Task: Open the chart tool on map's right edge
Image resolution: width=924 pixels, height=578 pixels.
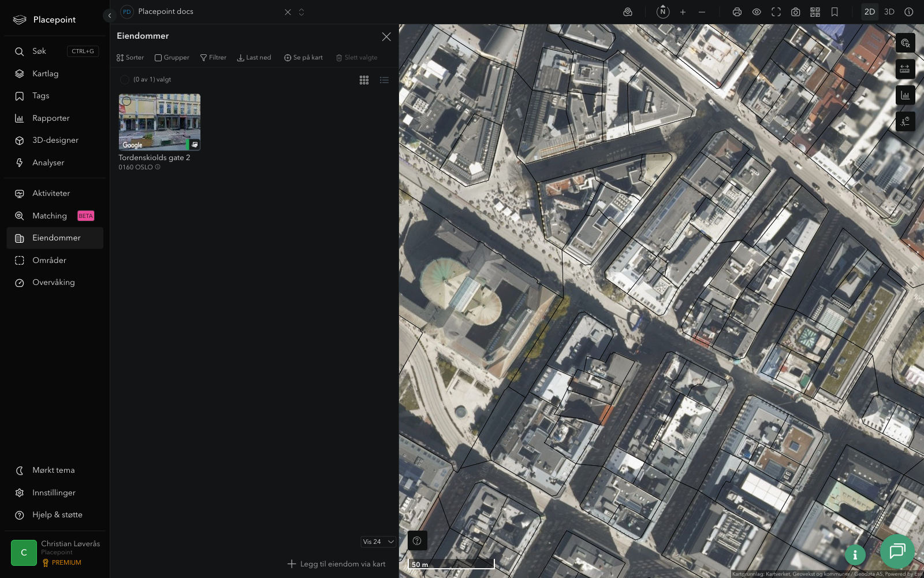Action: (x=905, y=95)
